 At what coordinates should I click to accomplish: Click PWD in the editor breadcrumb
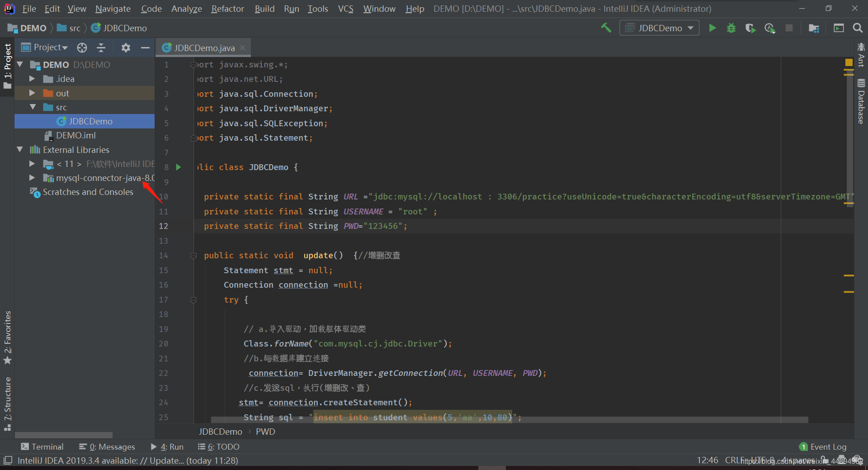[265, 432]
